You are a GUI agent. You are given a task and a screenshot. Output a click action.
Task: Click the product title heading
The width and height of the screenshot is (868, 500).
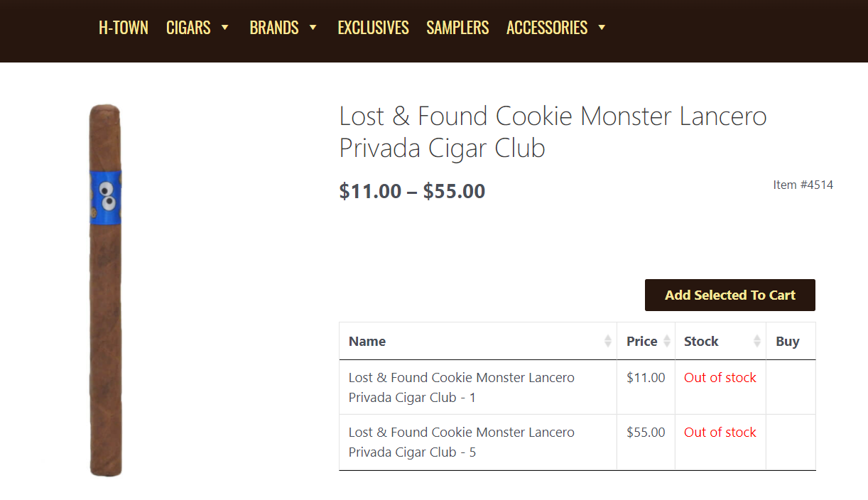553,132
